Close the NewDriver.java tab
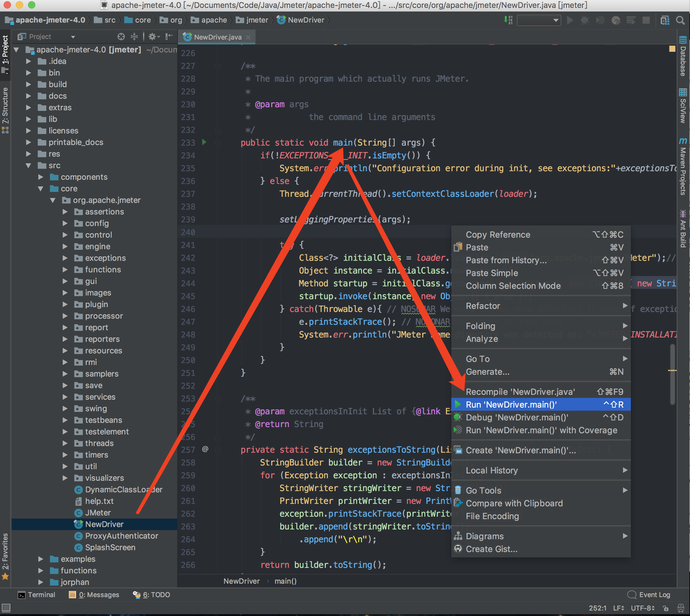This screenshot has width=690, height=616. [x=248, y=37]
